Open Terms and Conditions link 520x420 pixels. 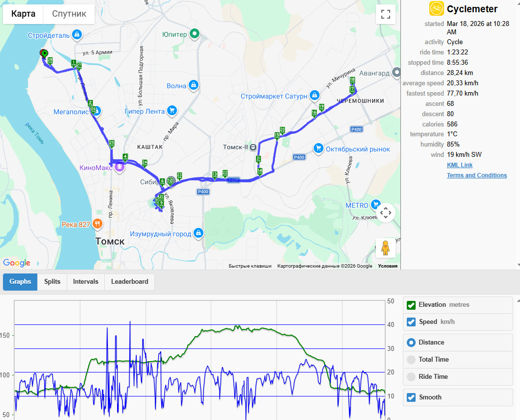(476, 175)
